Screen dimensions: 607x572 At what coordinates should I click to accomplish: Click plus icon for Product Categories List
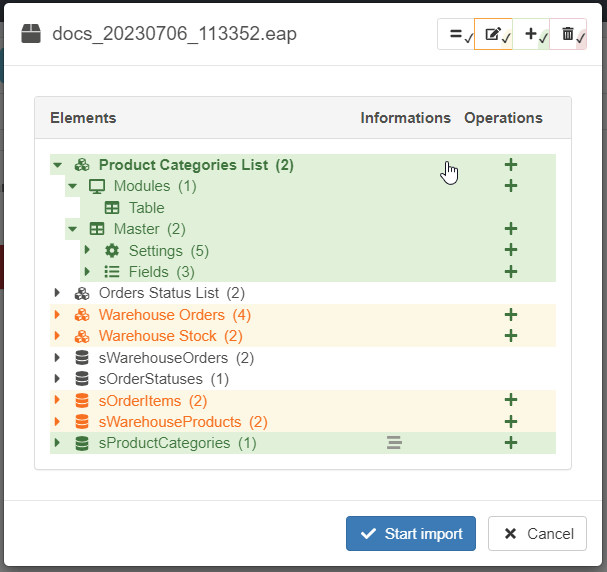pos(510,165)
